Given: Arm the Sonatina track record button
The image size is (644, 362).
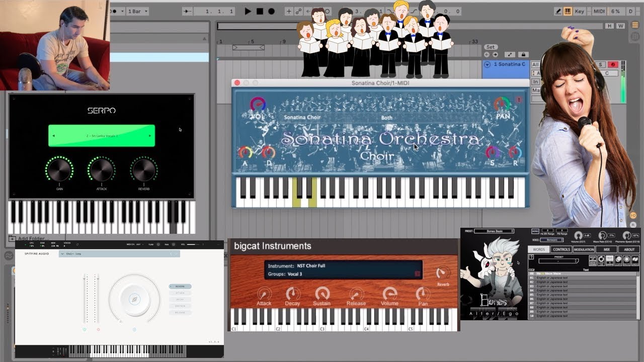Looking at the screenshot, I should tap(613, 64).
